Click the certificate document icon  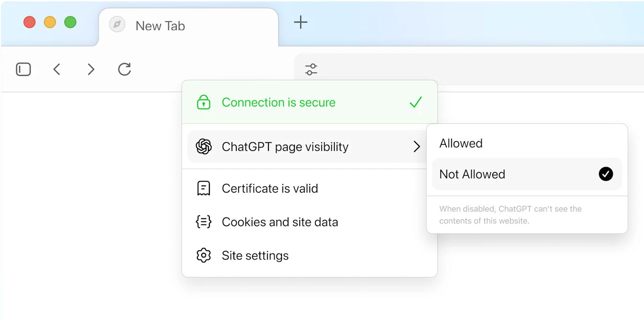[x=204, y=188]
